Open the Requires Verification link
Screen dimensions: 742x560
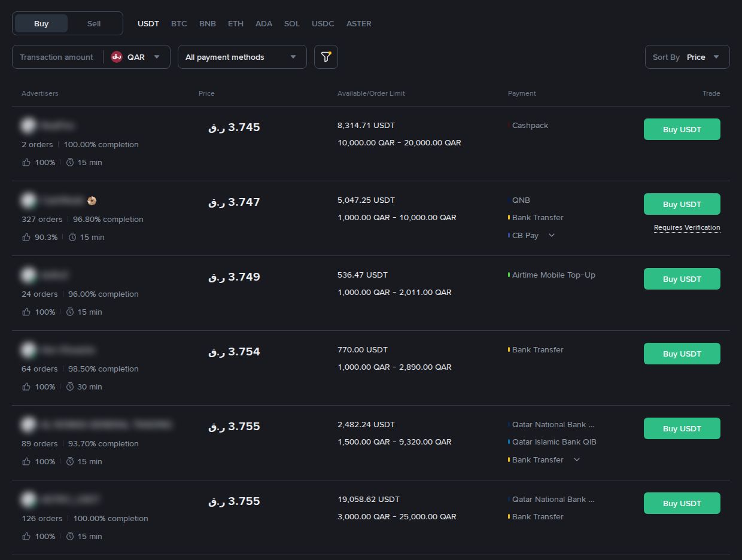coord(687,227)
